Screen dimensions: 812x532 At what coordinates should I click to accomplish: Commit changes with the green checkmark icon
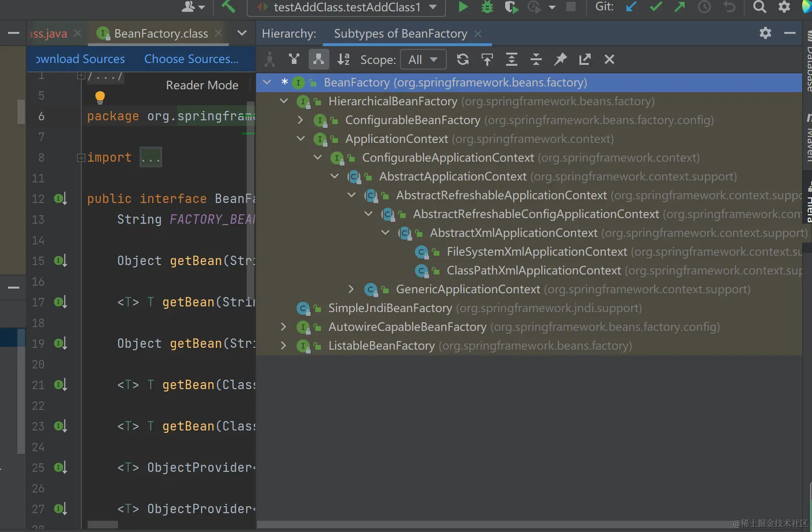click(656, 7)
